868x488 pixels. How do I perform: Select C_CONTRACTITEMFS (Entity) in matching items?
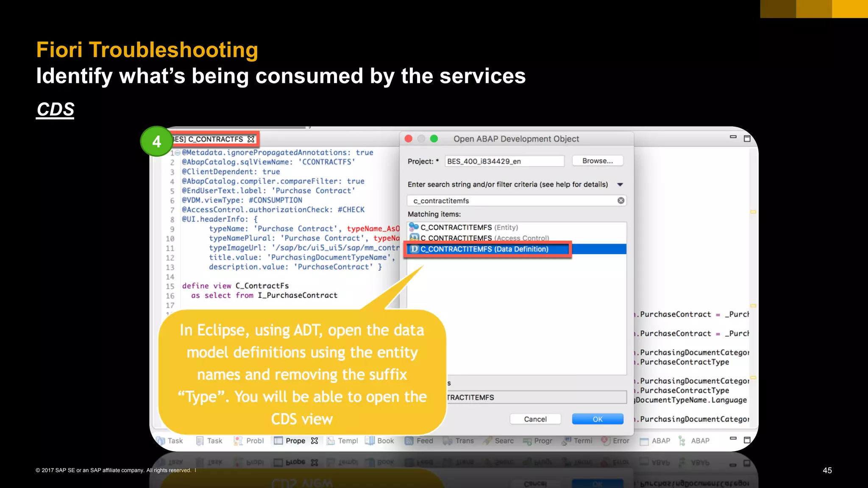[516, 227]
